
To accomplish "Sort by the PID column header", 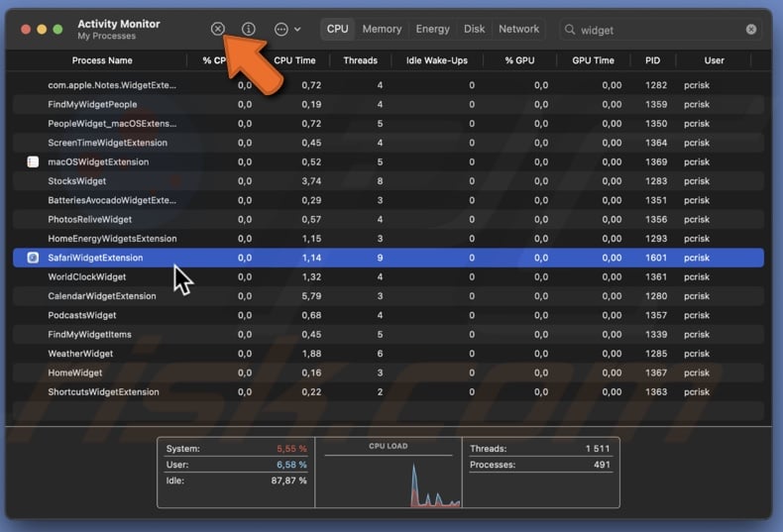I will pos(652,60).
